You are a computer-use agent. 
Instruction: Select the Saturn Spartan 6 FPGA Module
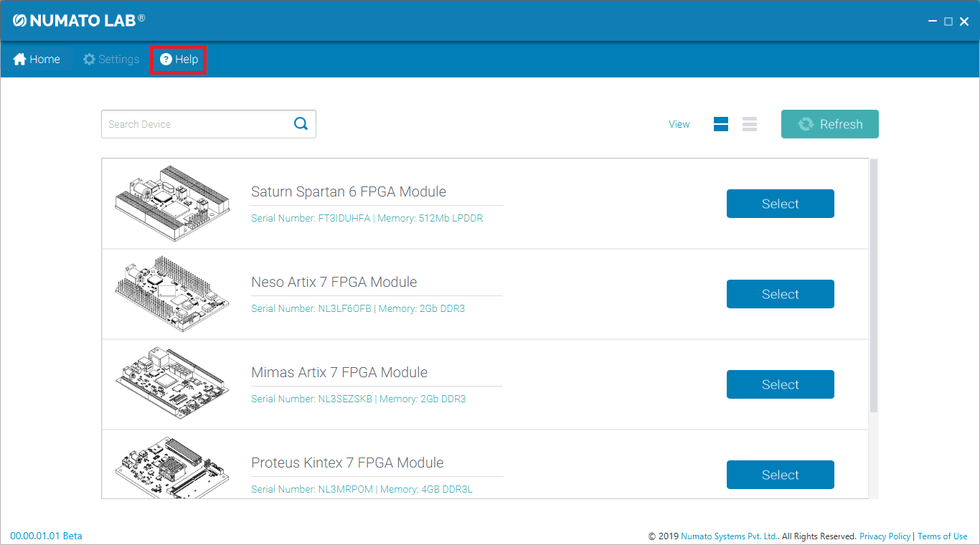coord(780,204)
